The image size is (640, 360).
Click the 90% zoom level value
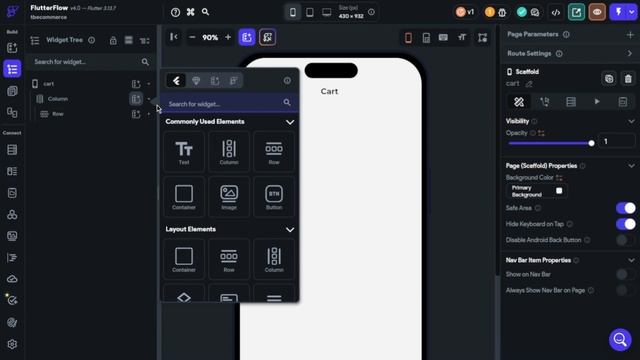(210, 38)
